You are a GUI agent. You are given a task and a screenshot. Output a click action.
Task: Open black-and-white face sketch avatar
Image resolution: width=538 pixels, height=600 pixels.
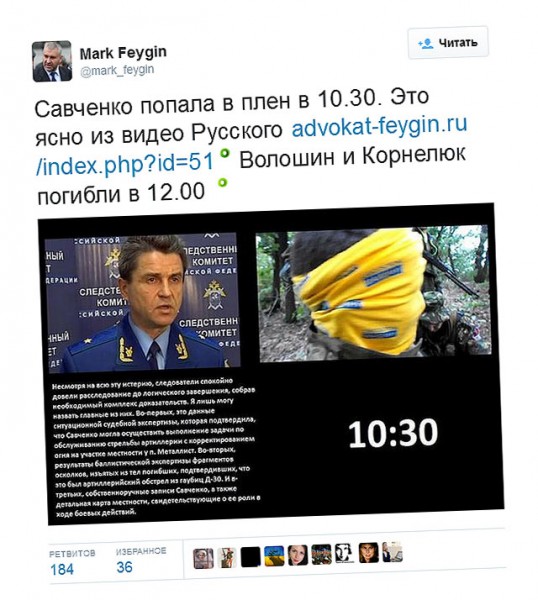(344, 553)
